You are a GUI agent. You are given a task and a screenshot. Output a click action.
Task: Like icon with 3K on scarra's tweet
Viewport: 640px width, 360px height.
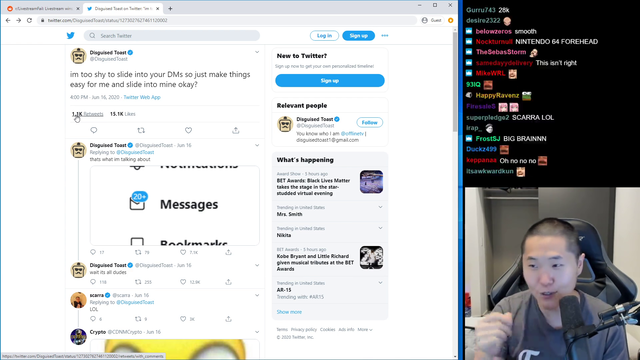point(183,319)
